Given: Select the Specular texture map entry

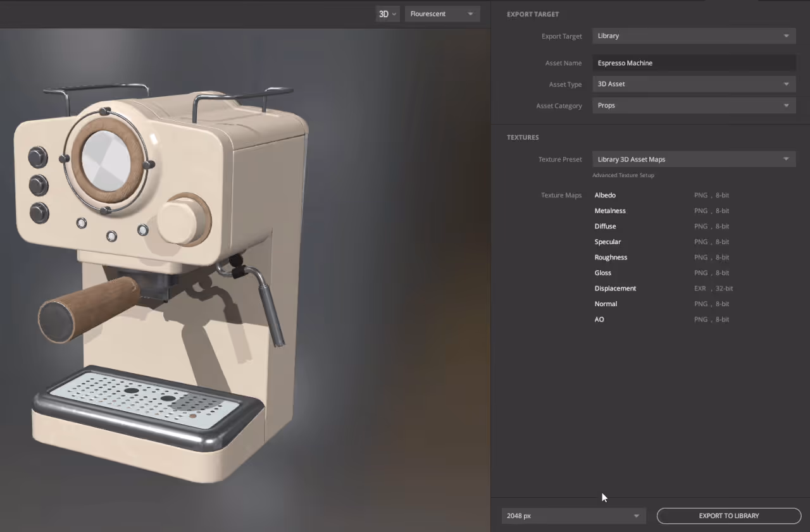Looking at the screenshot, I should (x=607, y=241).
